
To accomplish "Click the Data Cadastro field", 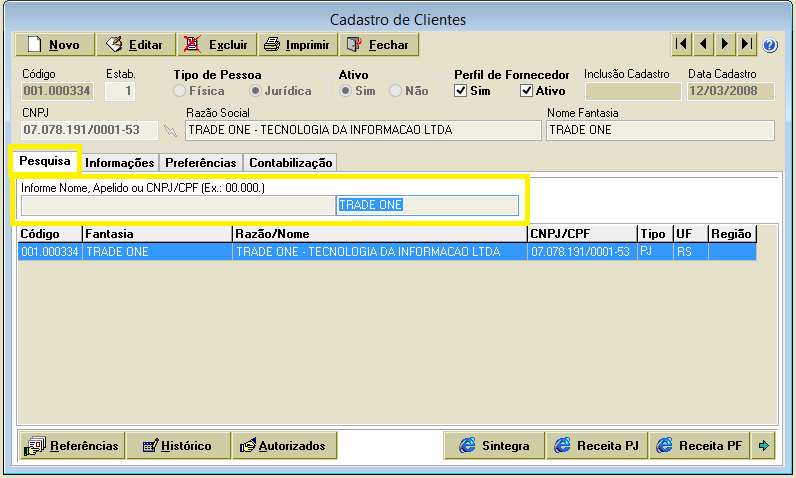I will 731,91.
